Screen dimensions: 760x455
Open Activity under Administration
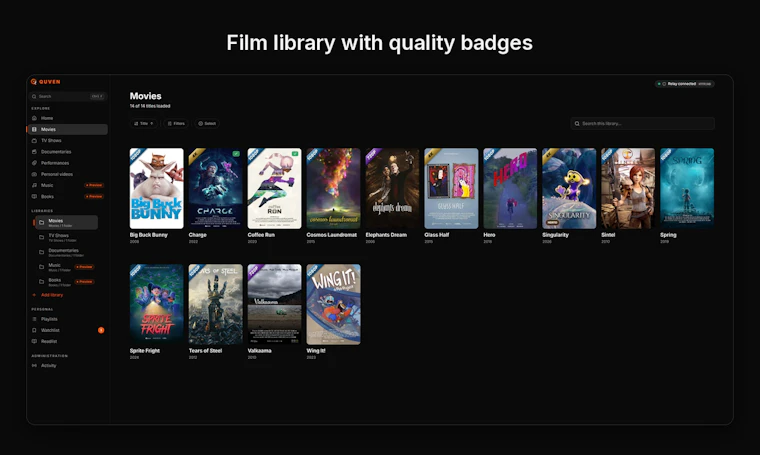coord(67,365)
